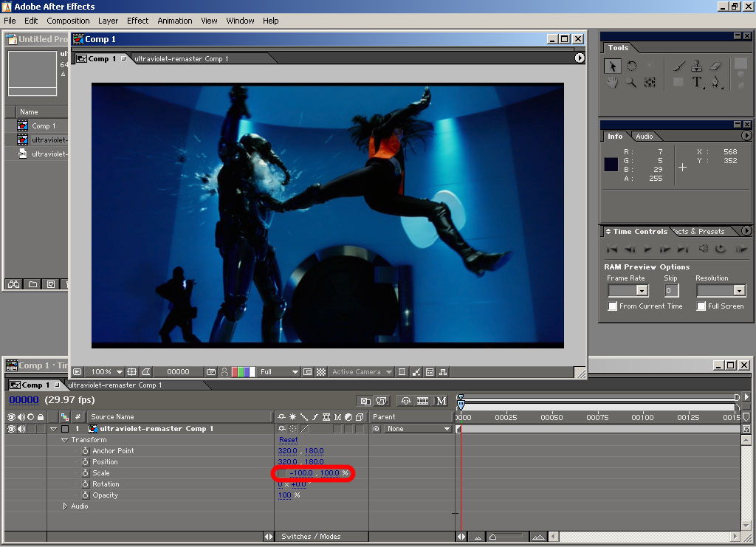Toggle the transparency grid checkerboard

tap(320, 372)
